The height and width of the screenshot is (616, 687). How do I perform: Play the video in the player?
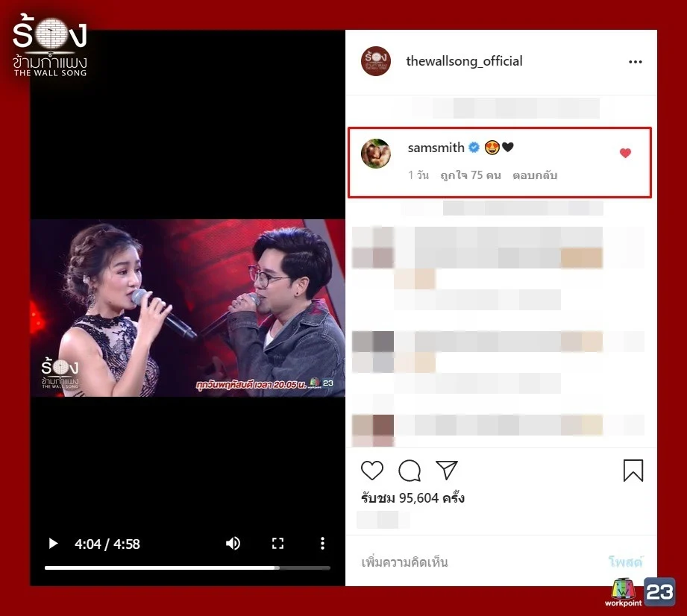[53, 544]
